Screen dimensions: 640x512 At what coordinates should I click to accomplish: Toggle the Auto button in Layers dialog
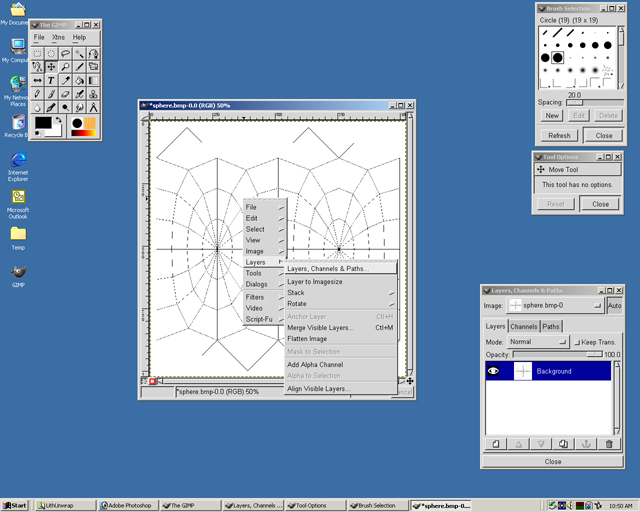(614, 305)
